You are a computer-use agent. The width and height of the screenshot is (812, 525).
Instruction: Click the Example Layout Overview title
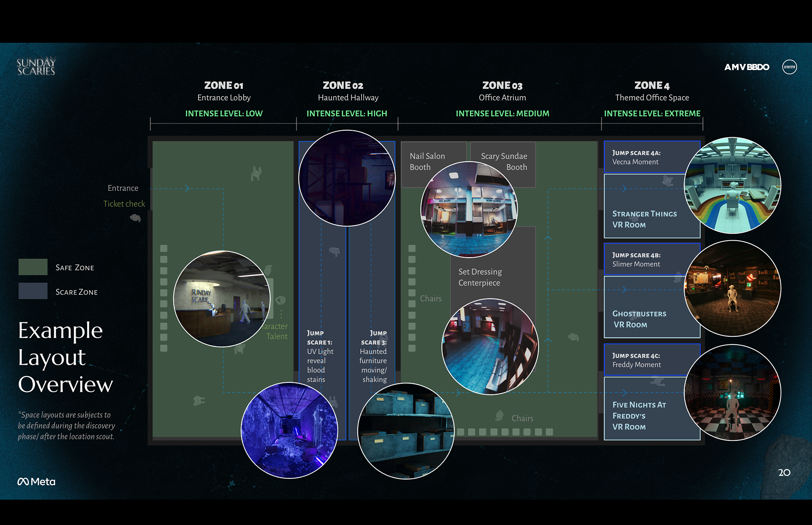click(x=66, y=357)
